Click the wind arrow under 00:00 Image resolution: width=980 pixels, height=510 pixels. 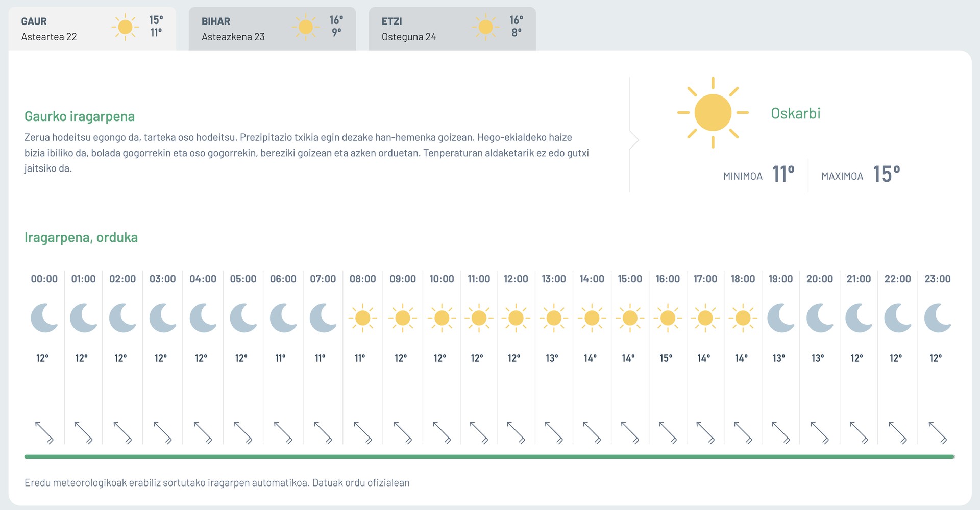tap(44, 432)
